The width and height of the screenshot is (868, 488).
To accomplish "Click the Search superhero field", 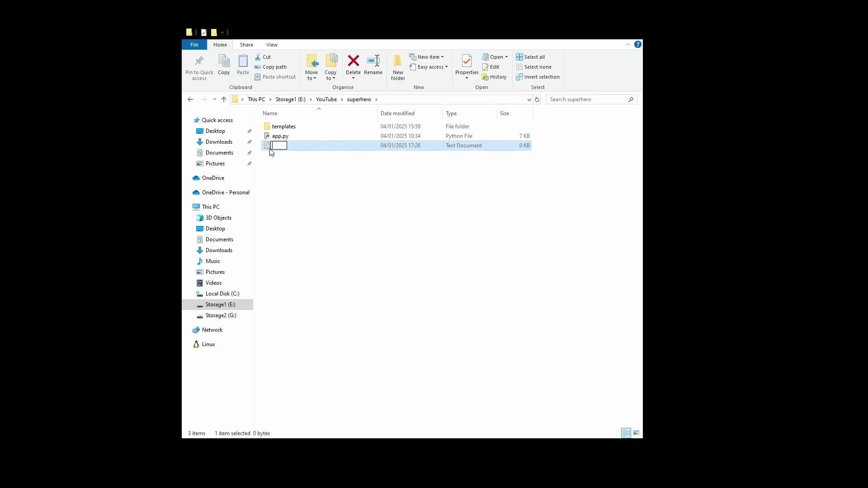I will coord(591,99).
